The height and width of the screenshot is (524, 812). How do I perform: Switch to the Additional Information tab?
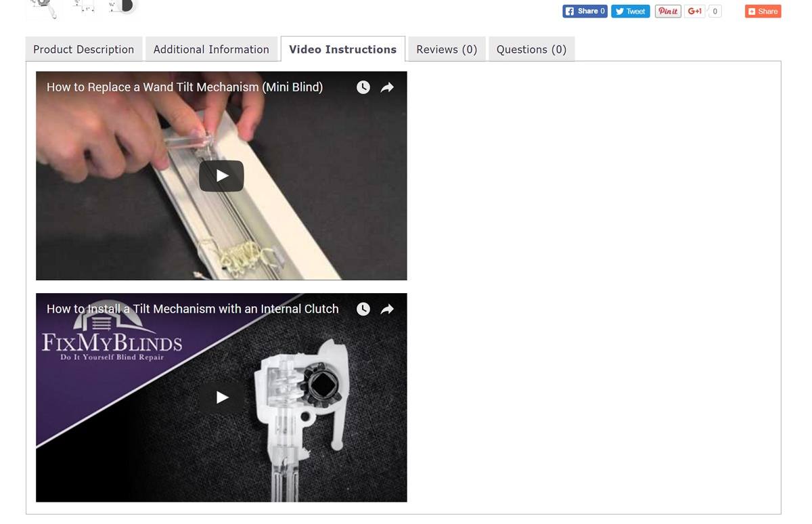coord(211,49)
